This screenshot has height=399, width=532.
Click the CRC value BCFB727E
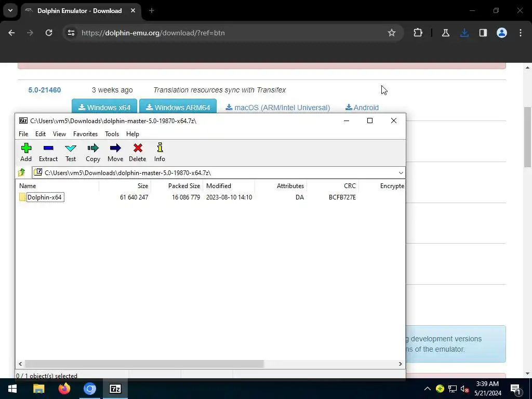342,197
